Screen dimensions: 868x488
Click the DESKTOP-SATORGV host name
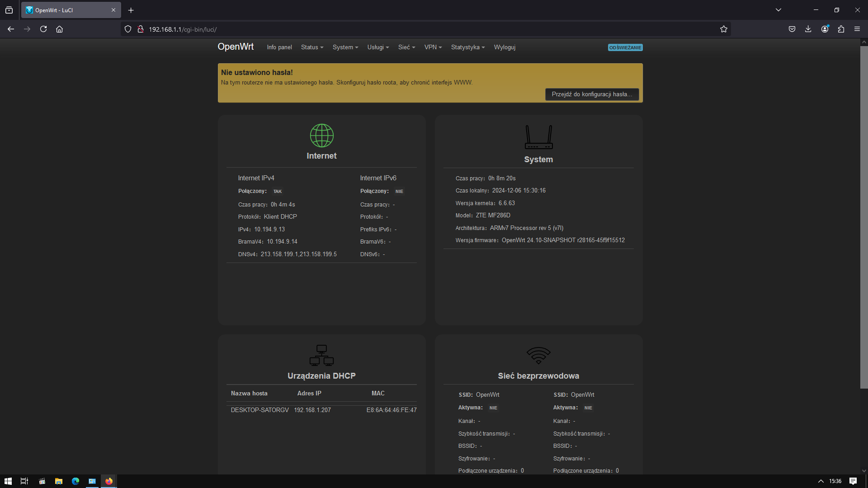tap(259, 410)
